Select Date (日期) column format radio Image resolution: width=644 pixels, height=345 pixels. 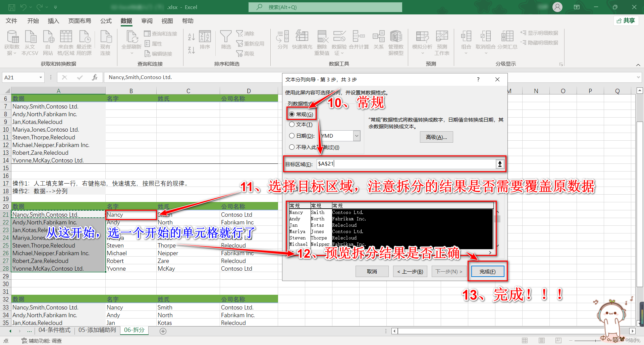coord(292,136)
